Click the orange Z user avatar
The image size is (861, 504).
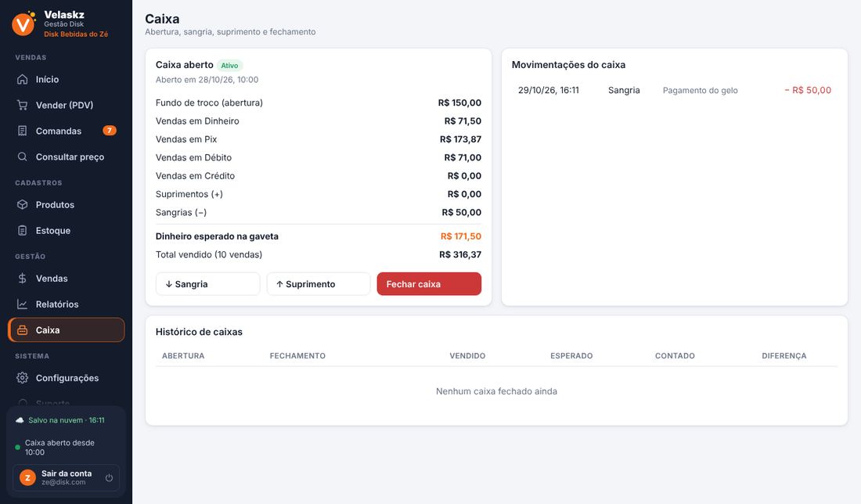pyautogui.click(x=27, y=477)
